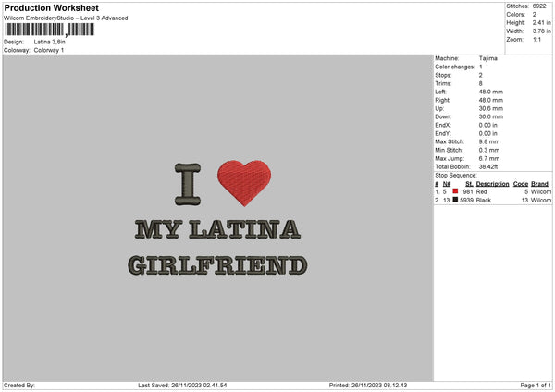Click the 'St.' column header
This screenshot has width=555, height=392.
point(469,184)
